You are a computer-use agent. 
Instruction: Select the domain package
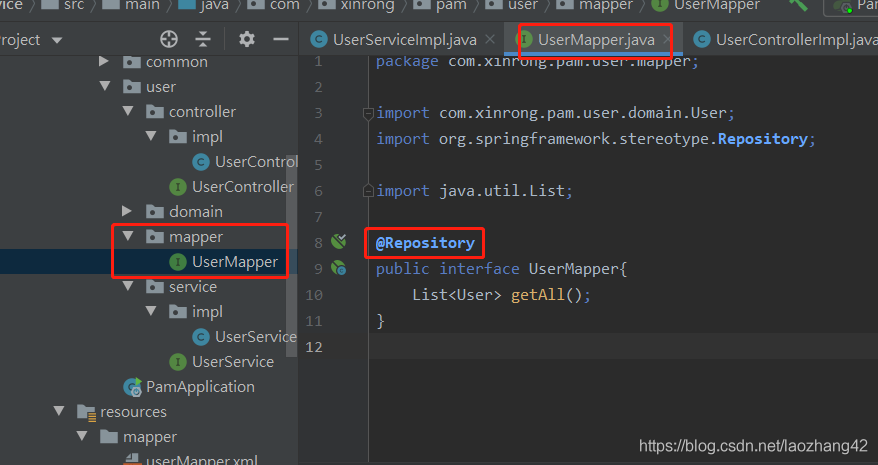click(195, 211)
